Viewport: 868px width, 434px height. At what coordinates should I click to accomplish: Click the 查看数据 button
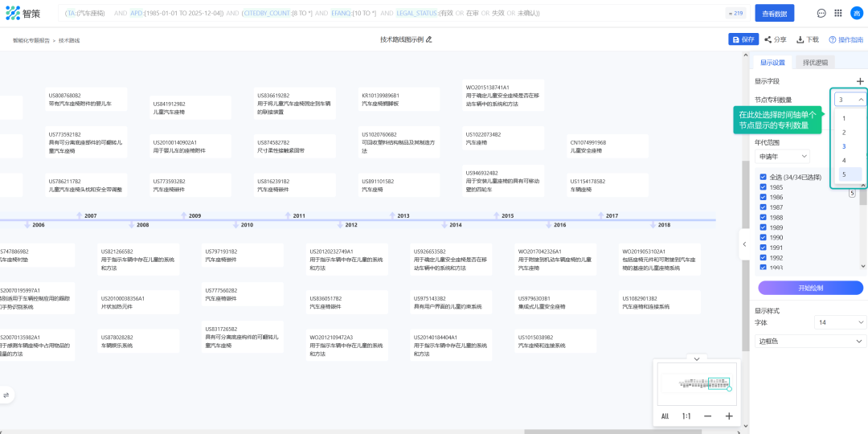tap(775, 13)
